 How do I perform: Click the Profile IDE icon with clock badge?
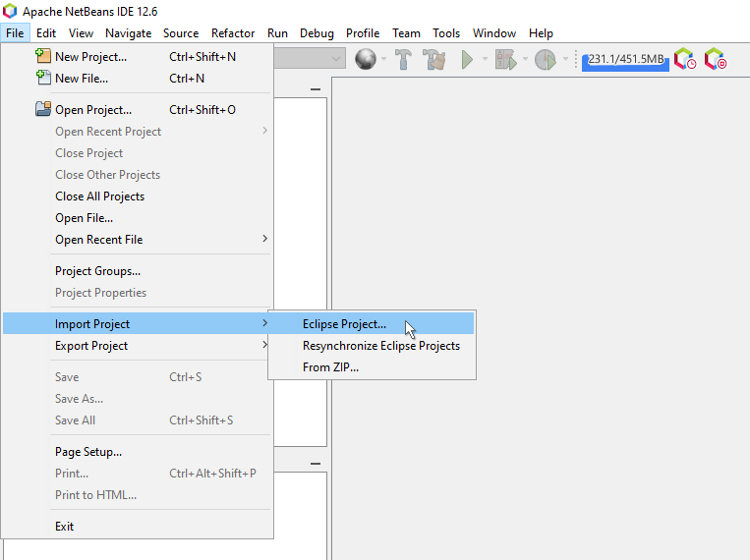[x=685, y=59]
